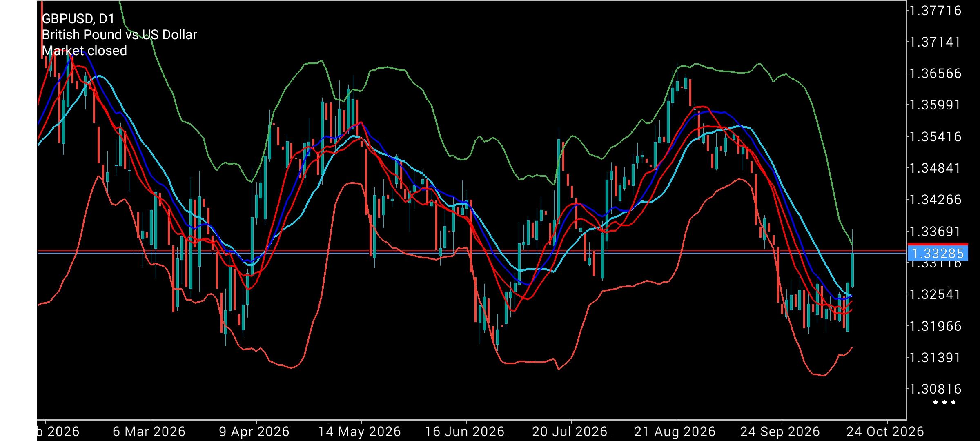The height and width of the screenshot is (441, 980).
Task: Click the 24 Sep 2026 date label
Action: (780, 432)
